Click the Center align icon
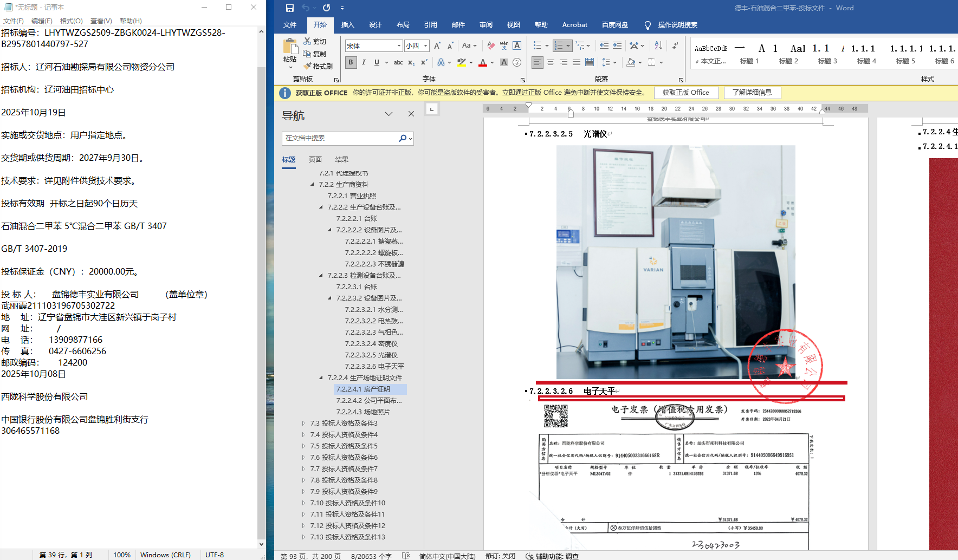The height and width of the screenshot is (560, 958). click(x=551, y=62)
